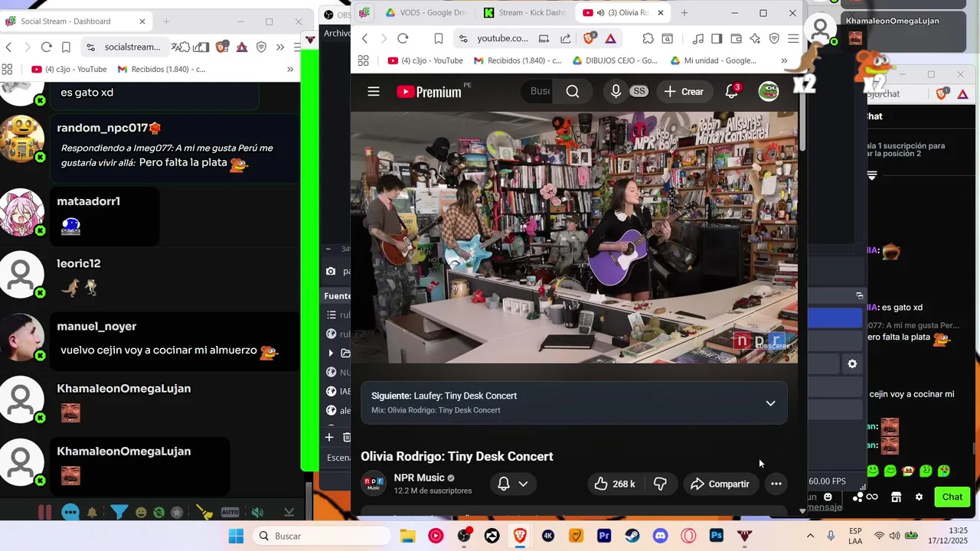Expand the system tray hidden icons

pos(810,536)
